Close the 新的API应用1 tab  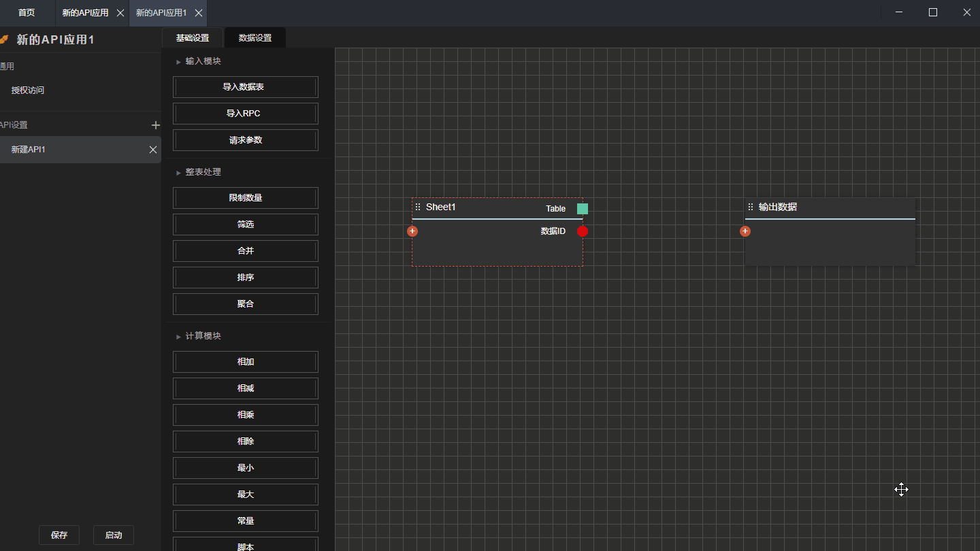[198, 13]
